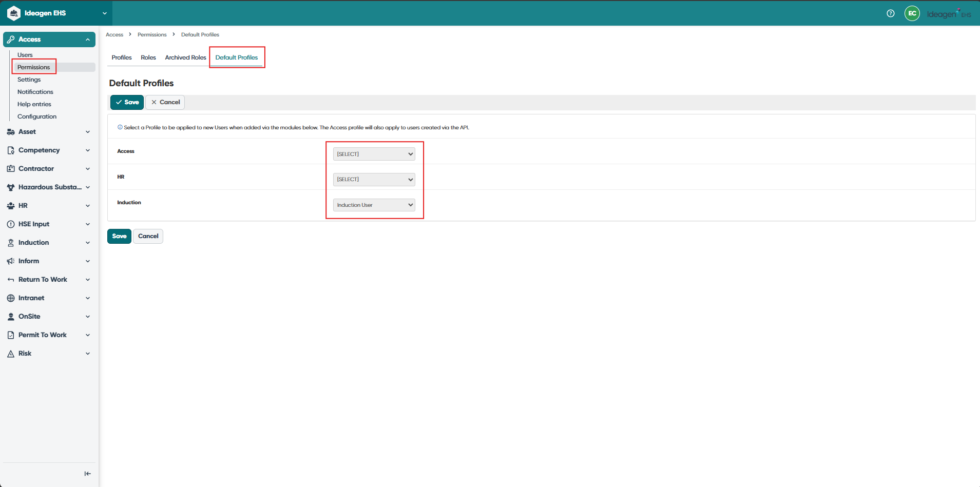
Task: Click the Return To Work arrow icon
Action: [11, 280]
